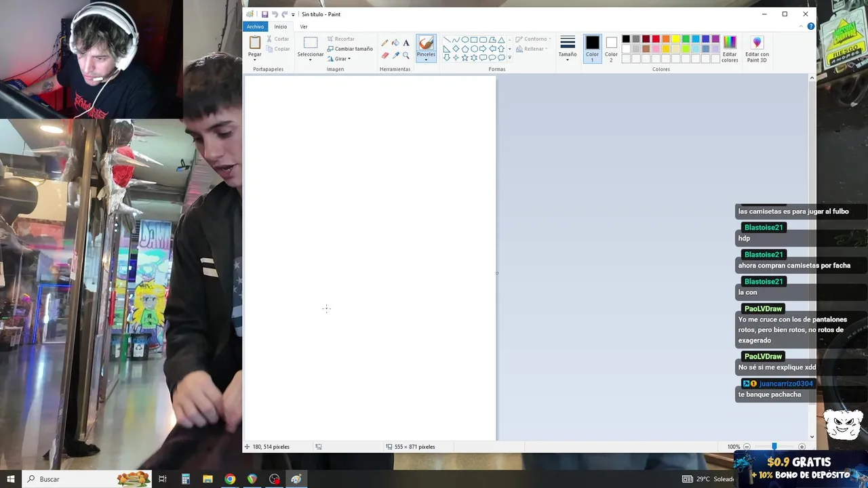Open the Girar rotate dropdown
This screenshot has height=488, width=868.
click(338, 59)
